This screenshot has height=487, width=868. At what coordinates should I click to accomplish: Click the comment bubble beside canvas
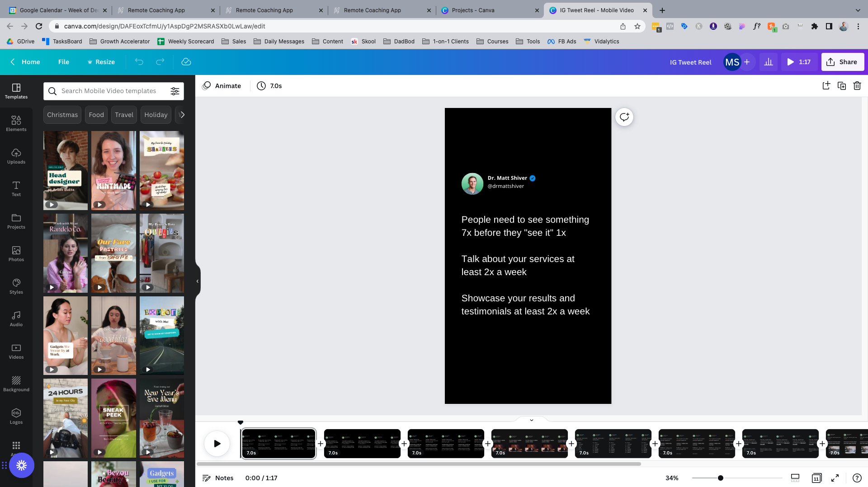tap(624, 117)
